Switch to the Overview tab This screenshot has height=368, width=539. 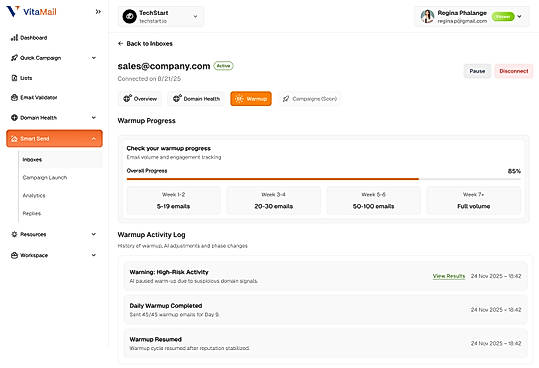click(140, 99)
